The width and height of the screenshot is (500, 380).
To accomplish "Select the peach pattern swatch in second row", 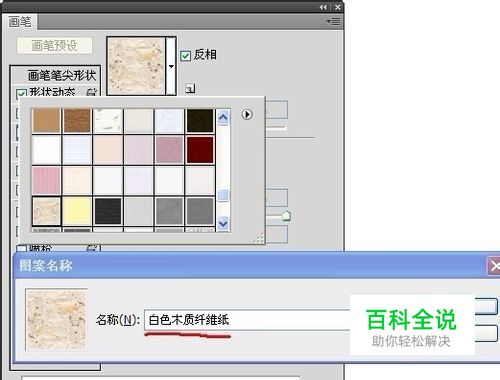I will tap(108, 149).
